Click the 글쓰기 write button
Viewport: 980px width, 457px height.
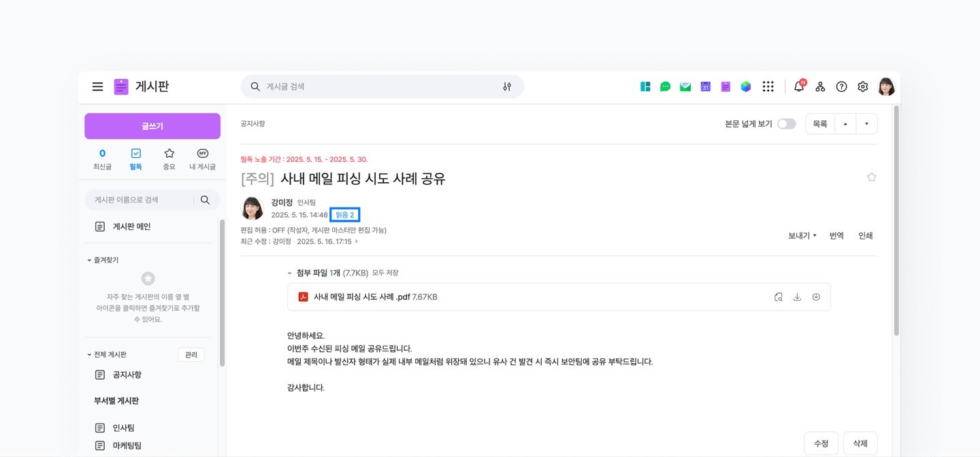coord(152,126)
